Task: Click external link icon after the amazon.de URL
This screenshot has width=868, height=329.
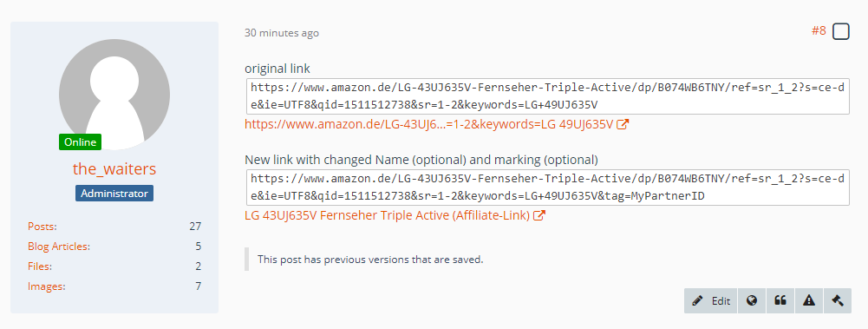Action: (623, 125)
